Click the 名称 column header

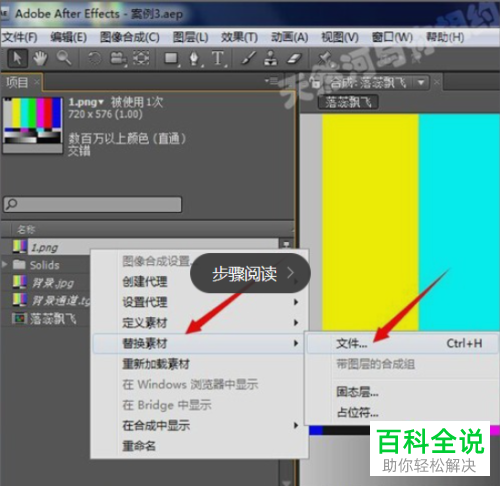[x=26, y=229]
